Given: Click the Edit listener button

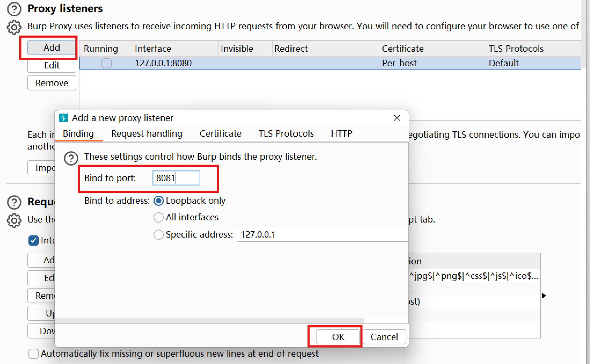Looking at the screenshot, I should point(52,65).
